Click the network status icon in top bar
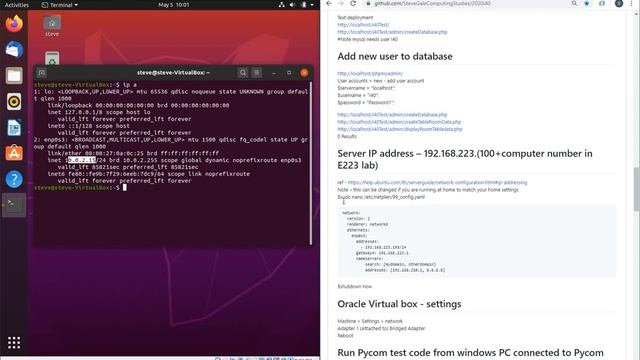Image resolution: width=640 pixels, height=360 pixels. [282, 5]
